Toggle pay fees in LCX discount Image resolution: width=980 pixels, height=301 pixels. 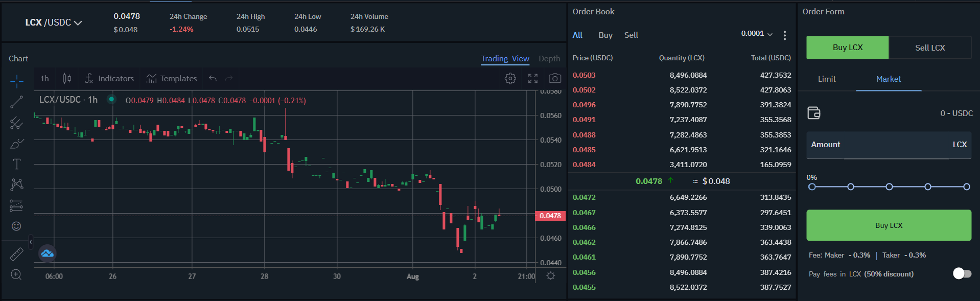tap(962, 273)
